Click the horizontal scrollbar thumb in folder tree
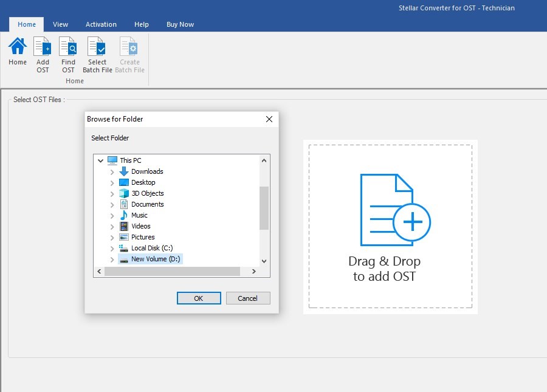The height and width of the screenshot is (392, 547). point(173,271)
